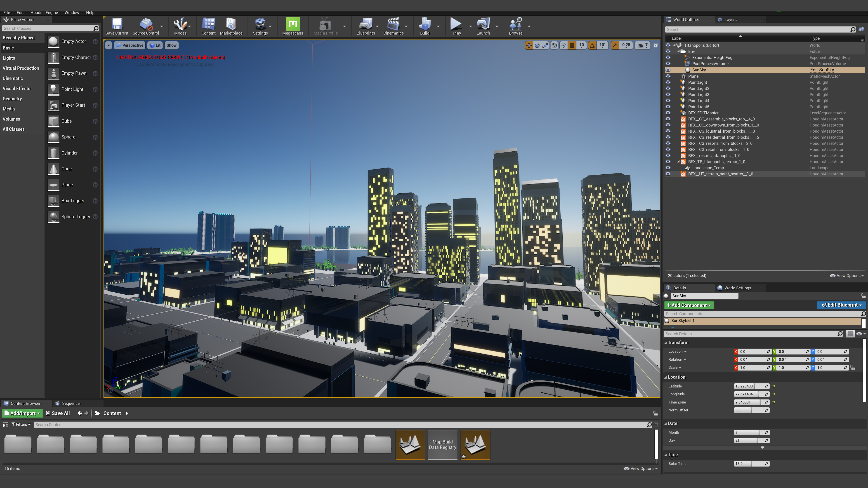This screenshot has height=488, width=868.
Task: Toggle visibility of Landscape_Temp
Action: click(x=668, y=168)
